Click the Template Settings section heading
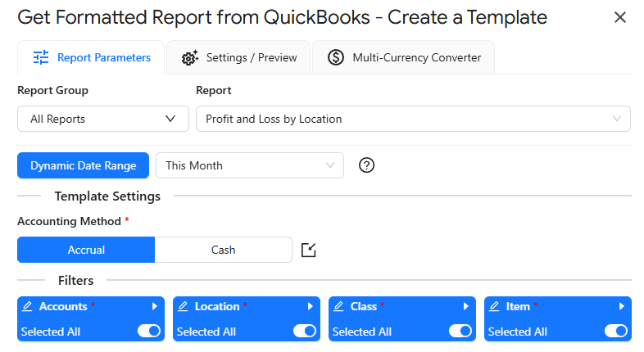 [x=107, y=196]
